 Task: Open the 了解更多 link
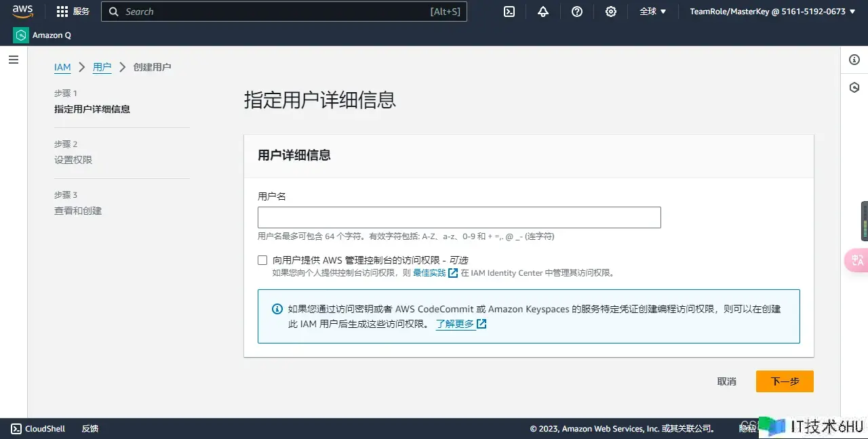(460, 324)
